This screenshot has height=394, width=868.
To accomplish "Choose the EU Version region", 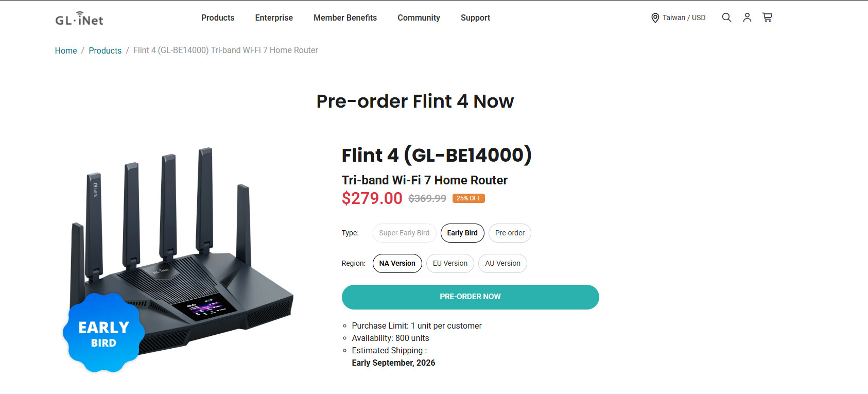I will tap(450, 263).
